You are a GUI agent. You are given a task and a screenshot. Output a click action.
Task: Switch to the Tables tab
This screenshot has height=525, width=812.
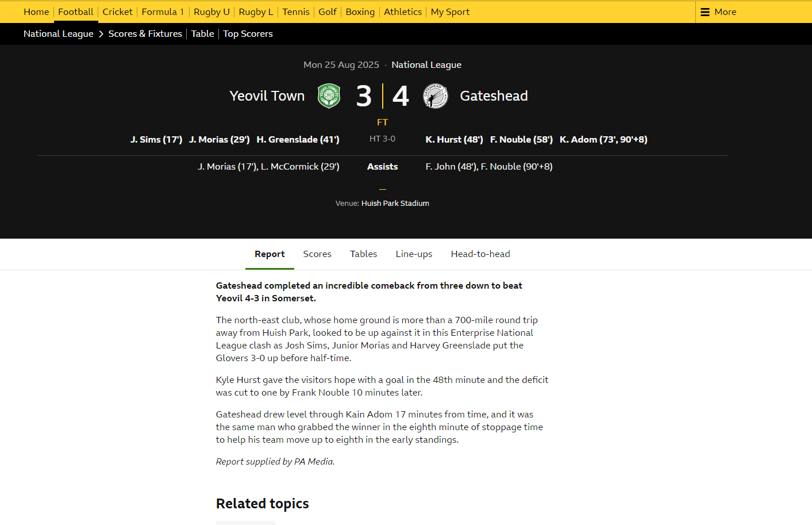[364, 254]
